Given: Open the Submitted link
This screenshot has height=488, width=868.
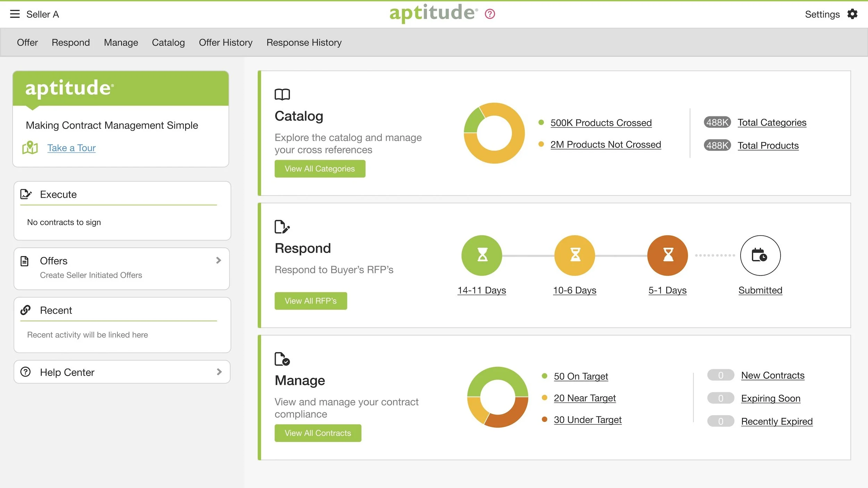Looking at the screenshot, I should click(760, 290).
